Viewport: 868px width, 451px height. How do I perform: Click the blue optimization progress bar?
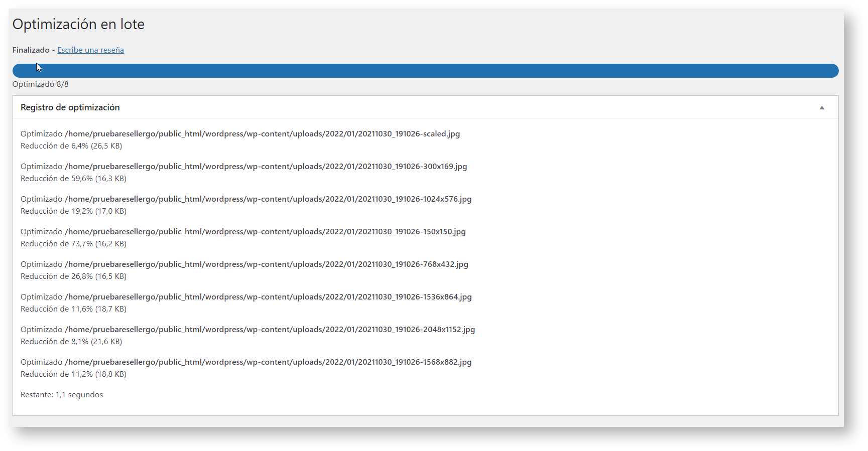425,71
